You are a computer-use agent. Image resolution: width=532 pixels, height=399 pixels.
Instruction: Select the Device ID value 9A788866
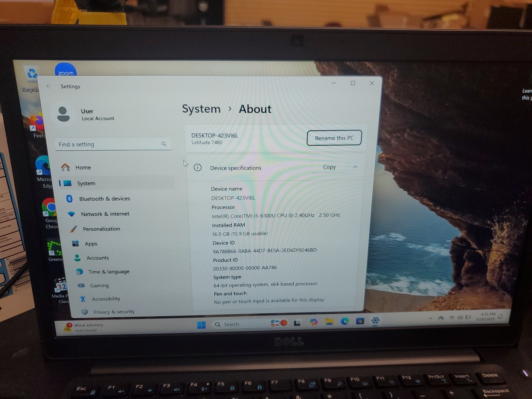265,251
